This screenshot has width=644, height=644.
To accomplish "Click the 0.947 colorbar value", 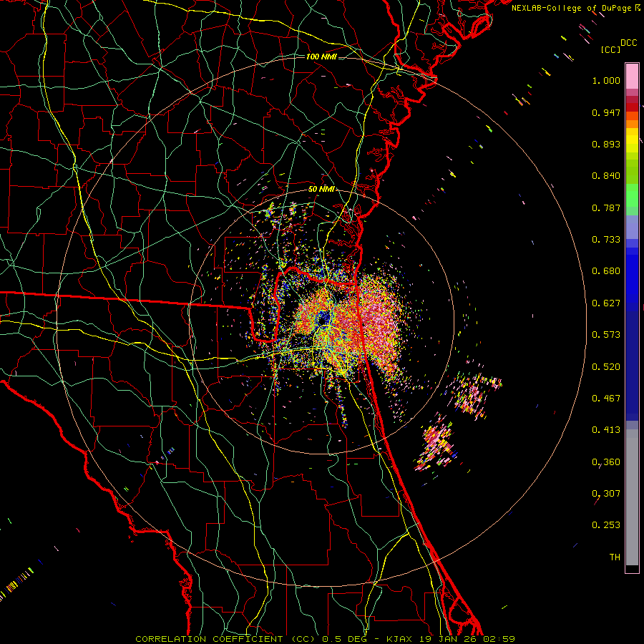I will pos(606,112).
